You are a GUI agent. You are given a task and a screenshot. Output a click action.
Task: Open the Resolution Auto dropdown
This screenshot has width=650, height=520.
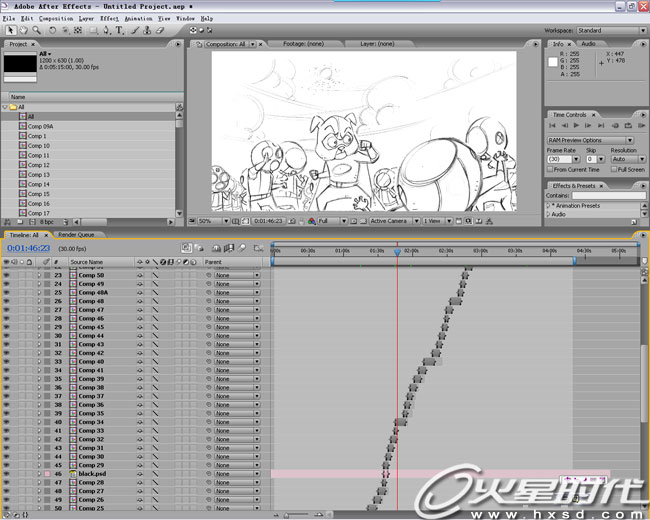pos(628,159)
